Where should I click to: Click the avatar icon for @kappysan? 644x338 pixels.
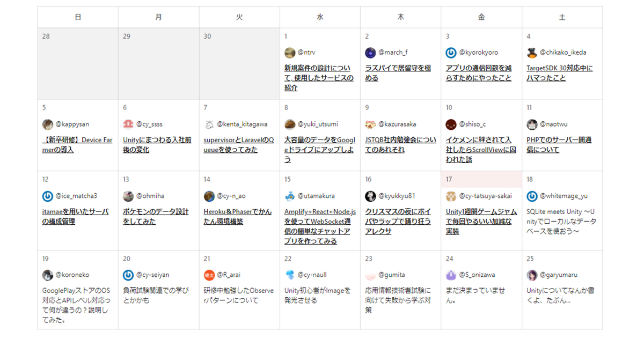tap(48, 124)
